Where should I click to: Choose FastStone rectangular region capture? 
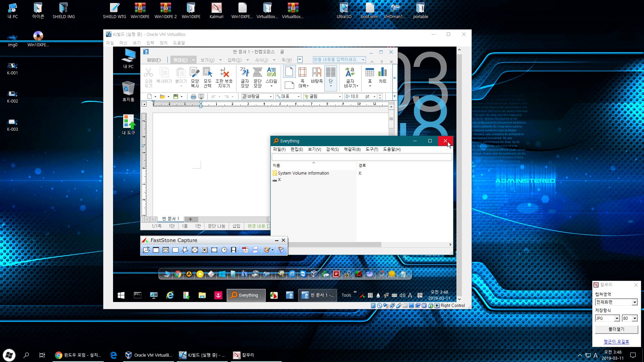pyautogui.click(x=175, y=250)
